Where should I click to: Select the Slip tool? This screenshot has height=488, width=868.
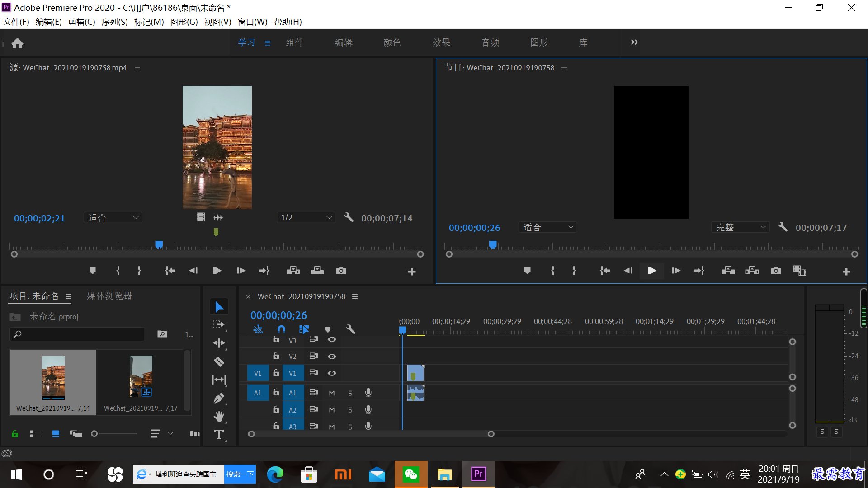click(x=219, y=380)
